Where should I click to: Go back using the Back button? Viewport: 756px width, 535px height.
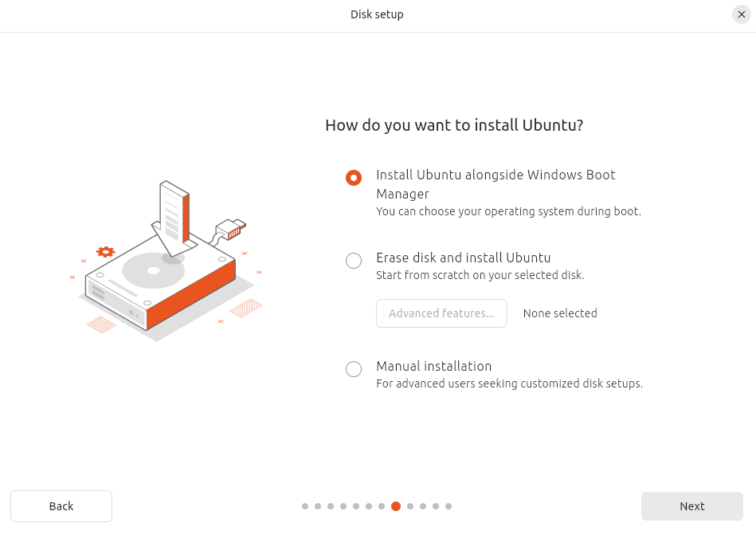[61, 506]
